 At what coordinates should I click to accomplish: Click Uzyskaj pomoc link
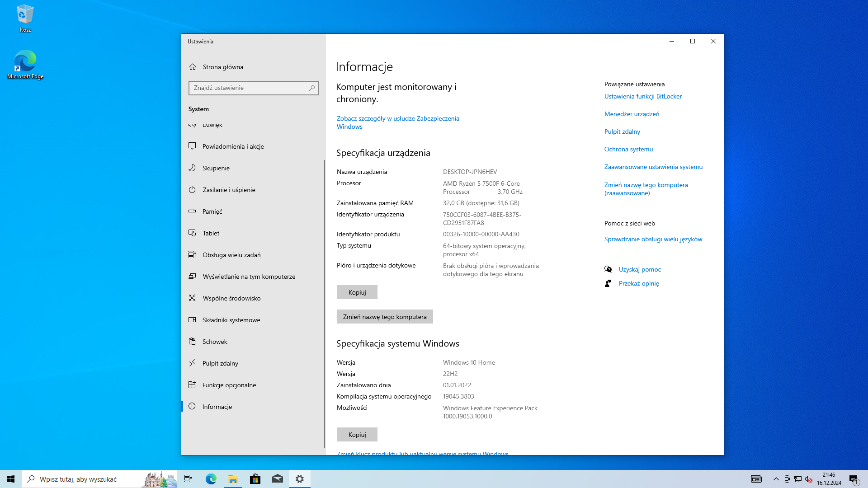pos(640,269)
